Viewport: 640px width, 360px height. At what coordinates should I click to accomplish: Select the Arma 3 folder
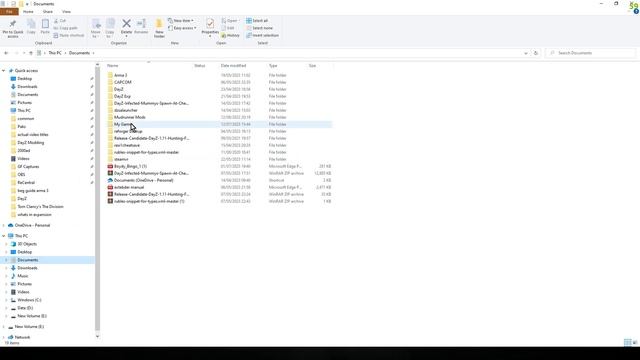click(120, 76)
